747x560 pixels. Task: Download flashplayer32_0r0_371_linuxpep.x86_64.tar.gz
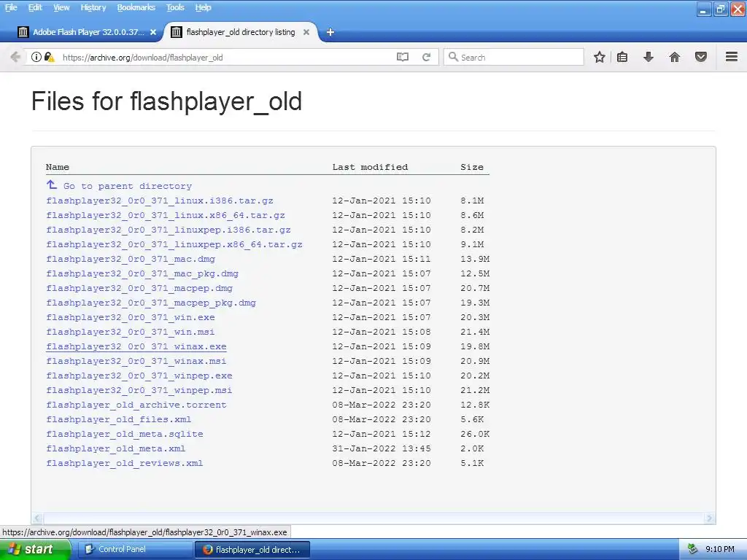tap(174, 244)
